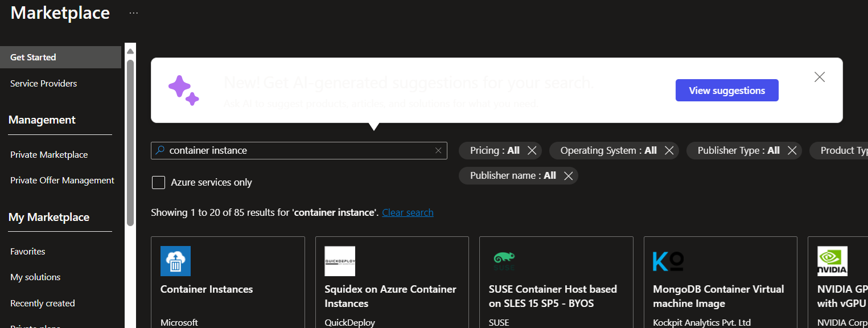Open the NVIDIA logo tile icon
Image resolution: width=868 pixels, height=328 pixels.
[832, 261]
